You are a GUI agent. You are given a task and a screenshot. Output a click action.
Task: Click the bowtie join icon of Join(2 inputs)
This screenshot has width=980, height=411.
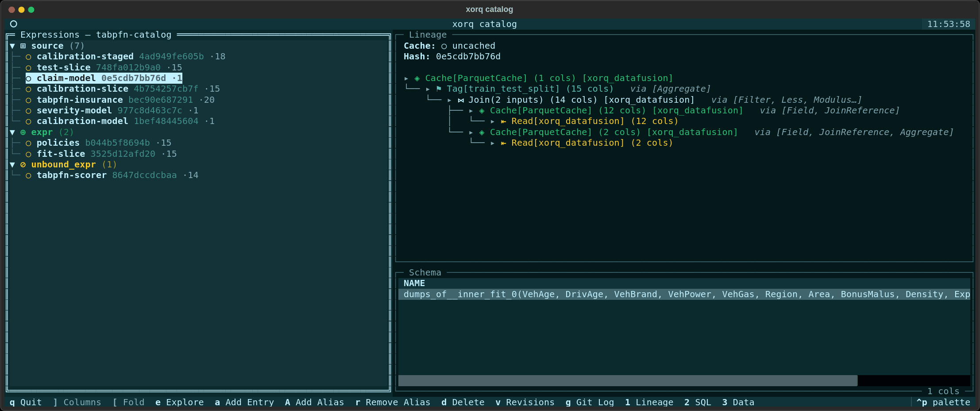coord(461,100)
